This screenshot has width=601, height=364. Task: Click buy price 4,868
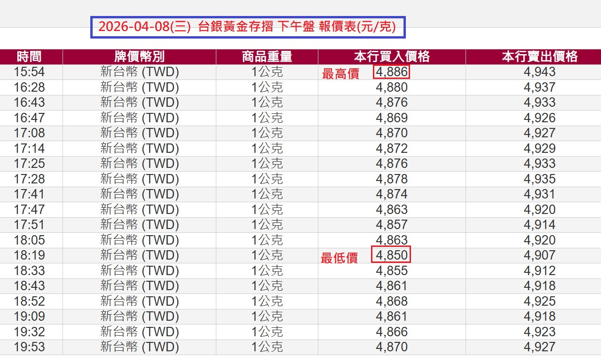(392, 301)
